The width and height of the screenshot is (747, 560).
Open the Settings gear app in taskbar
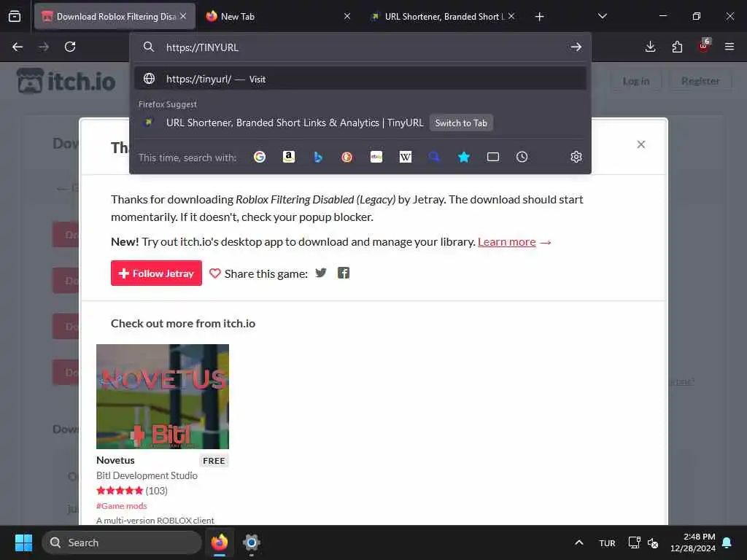pyautogui.click(x=252, y=542)
